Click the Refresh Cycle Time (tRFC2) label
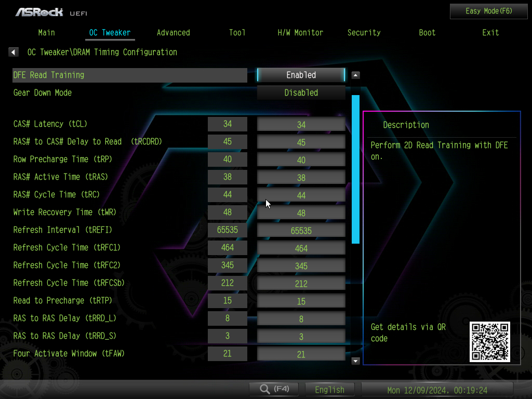The width and height of the screenshot is (532, 399). coord(67,265)
